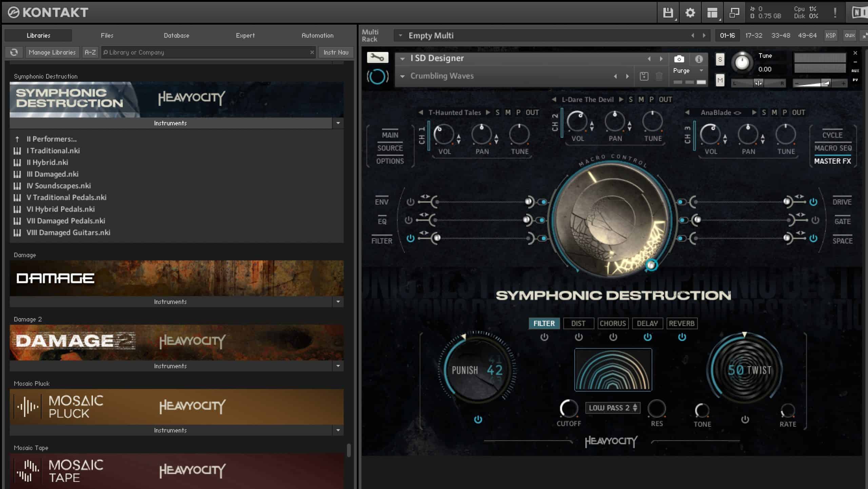Load next source after T-Haunted Tales

tap(488, 113)
